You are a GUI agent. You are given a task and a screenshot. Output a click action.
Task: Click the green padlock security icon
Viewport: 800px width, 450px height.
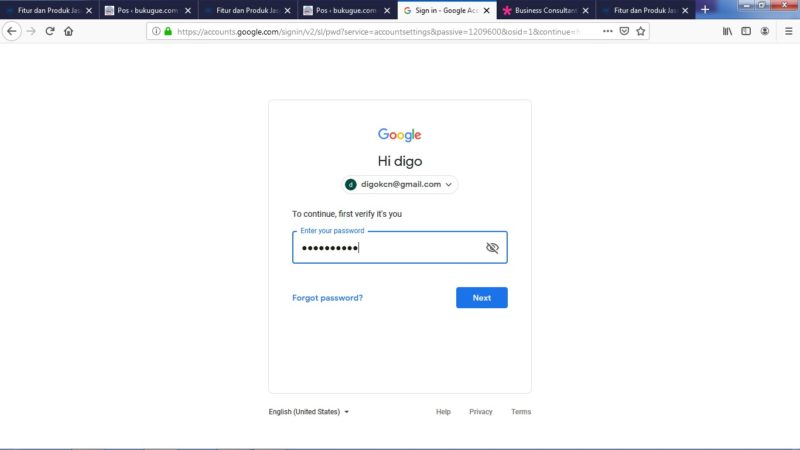[x=168, y=31]
